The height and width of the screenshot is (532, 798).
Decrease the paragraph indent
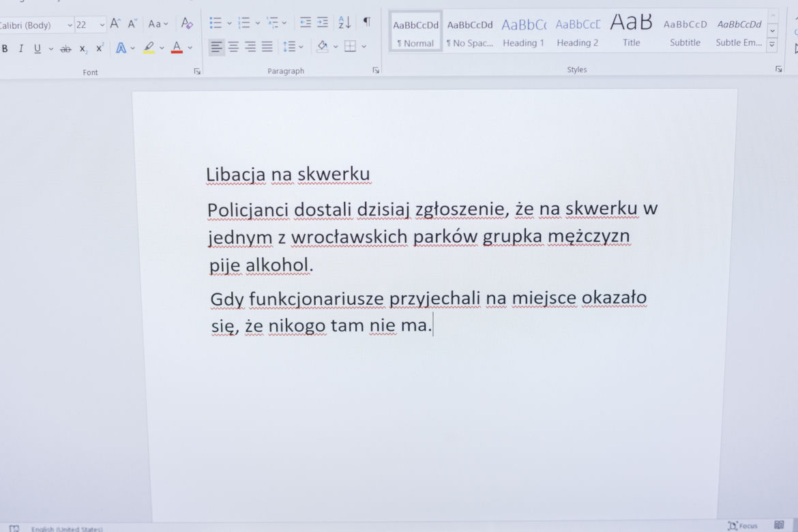(x=306, y=22)
